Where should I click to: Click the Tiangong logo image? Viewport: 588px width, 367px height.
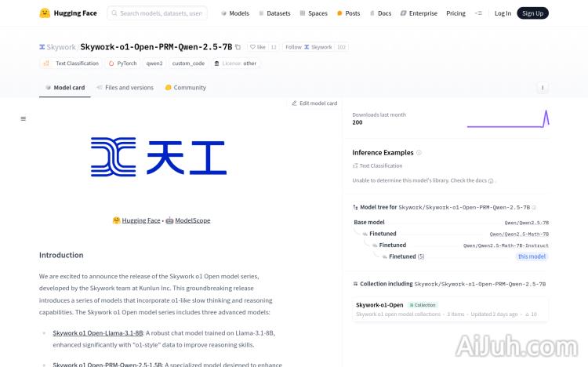pos(158,156)
